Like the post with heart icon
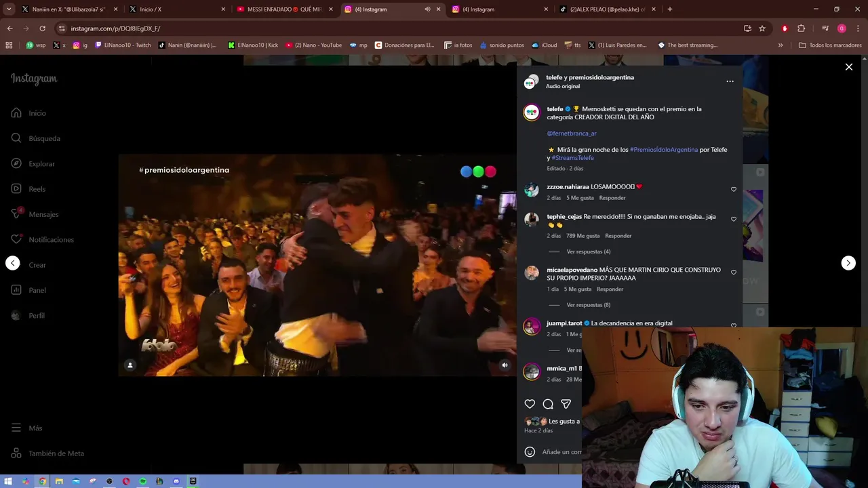Image resolution: width=868 pixels, height=488 pixels. pos(530,404)
